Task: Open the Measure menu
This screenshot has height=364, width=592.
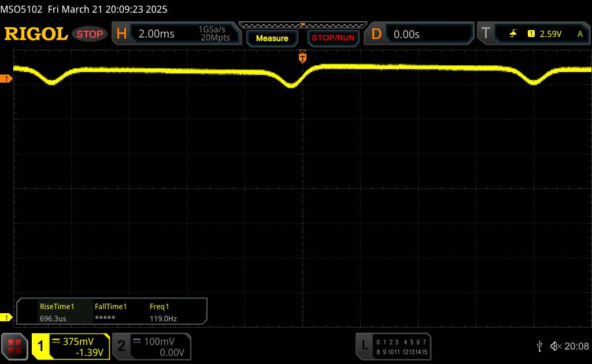Action: [272, 38]
